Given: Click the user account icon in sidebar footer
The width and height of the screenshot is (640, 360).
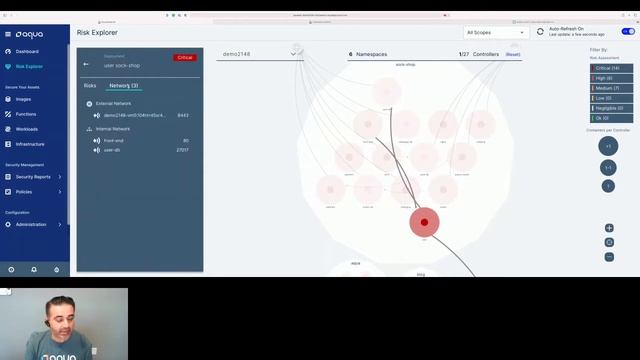Looking at the screenshot, I should click(56, 270).
